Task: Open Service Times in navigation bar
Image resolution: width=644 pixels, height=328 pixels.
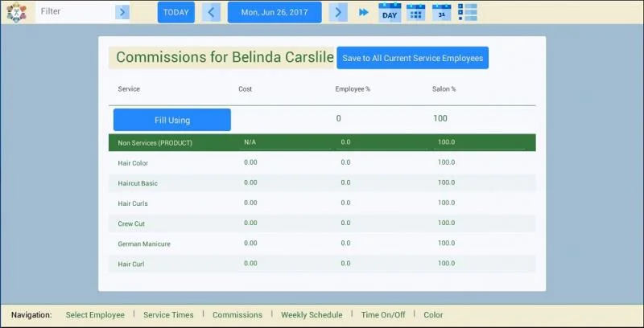Action: tap(168, 315)
